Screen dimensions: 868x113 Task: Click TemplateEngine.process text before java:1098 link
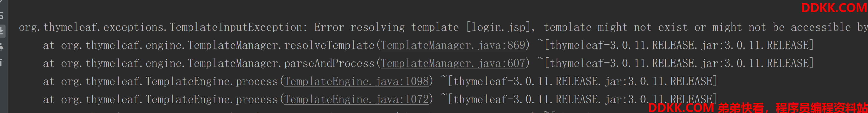pos(212,81)
